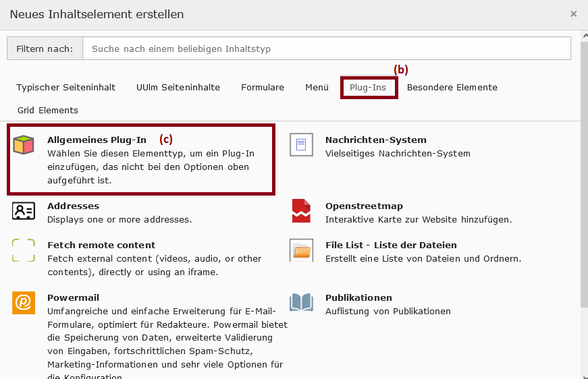588x379 pixels.
Task: Select the orange Powermail icon
Action: point(23,303)
